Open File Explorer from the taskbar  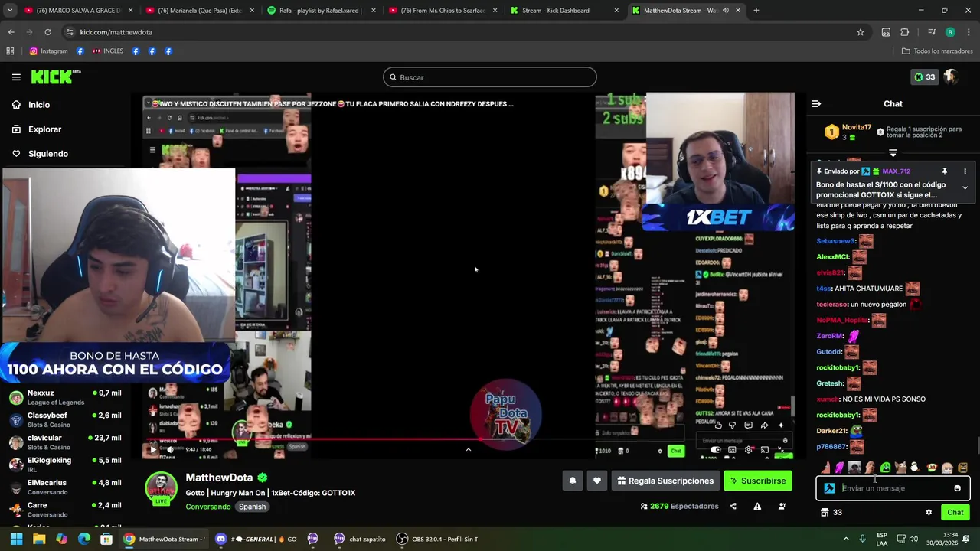point(39,539)
